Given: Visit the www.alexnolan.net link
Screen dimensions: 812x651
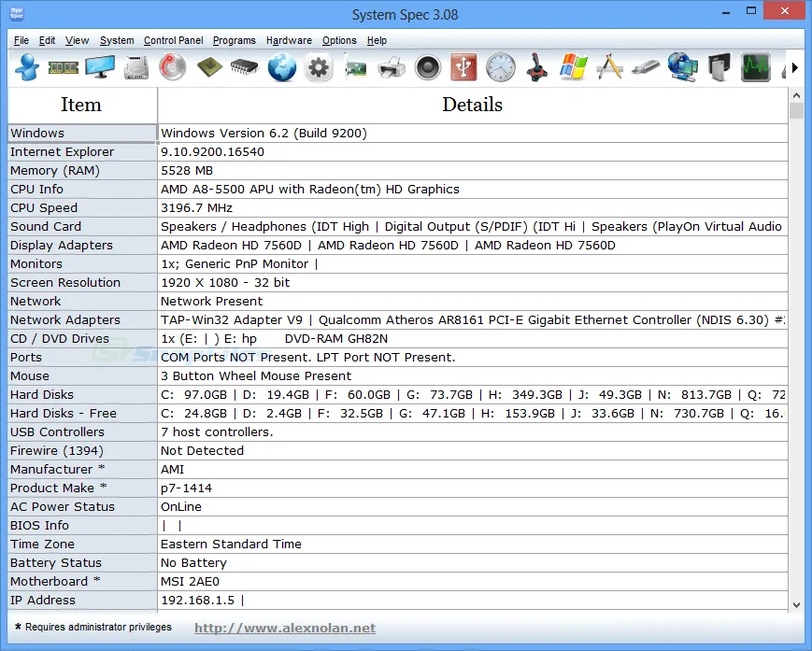Looking at the screenshot, I should click(285, 628).
